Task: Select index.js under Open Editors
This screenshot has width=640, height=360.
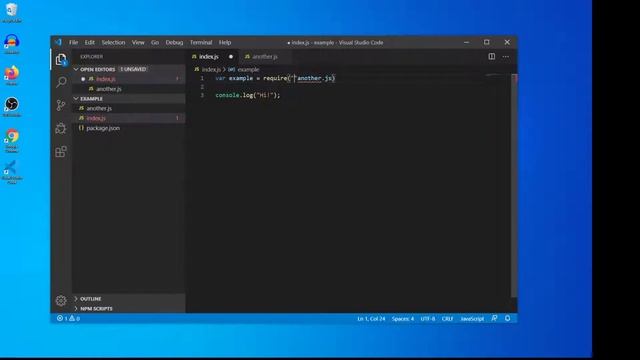Action: coord(129,79)
